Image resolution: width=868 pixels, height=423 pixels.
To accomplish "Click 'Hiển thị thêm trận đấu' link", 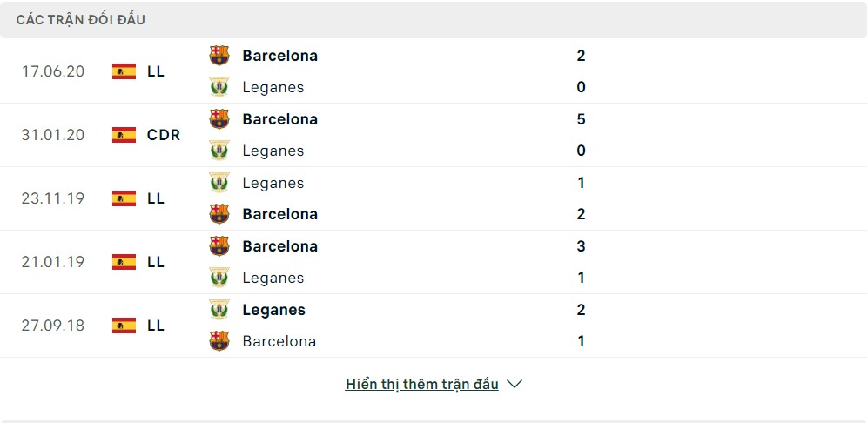I will (421, 384).
